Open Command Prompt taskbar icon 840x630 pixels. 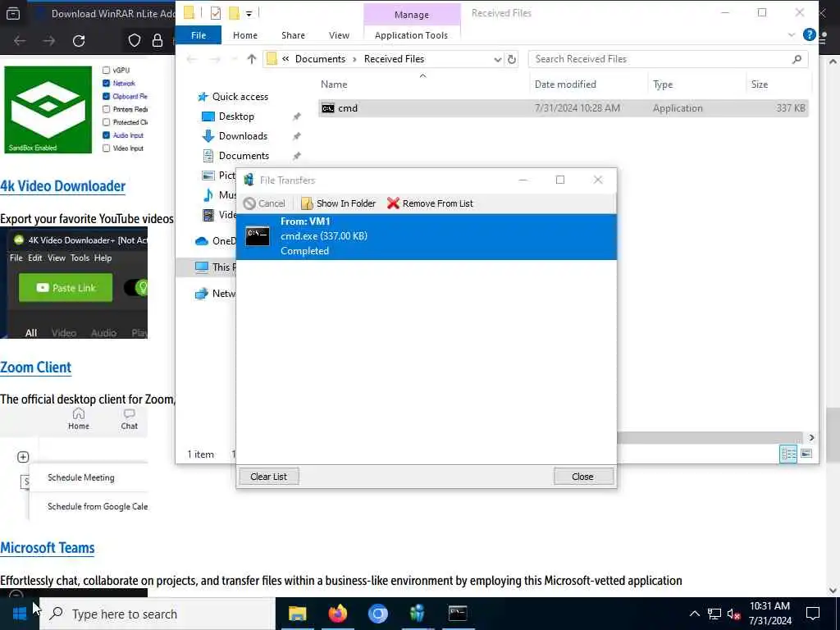[x=458, y=614]
